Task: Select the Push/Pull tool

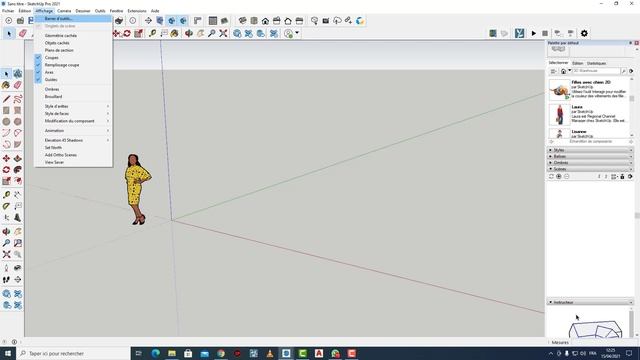Action: coord(18,158)
